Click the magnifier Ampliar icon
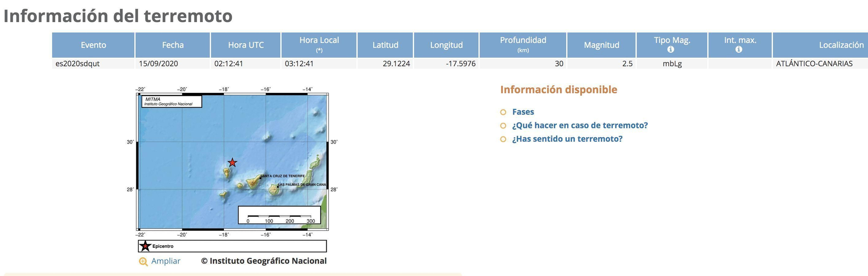This screenshot has height=276, width=868. (x=143, y=262)
